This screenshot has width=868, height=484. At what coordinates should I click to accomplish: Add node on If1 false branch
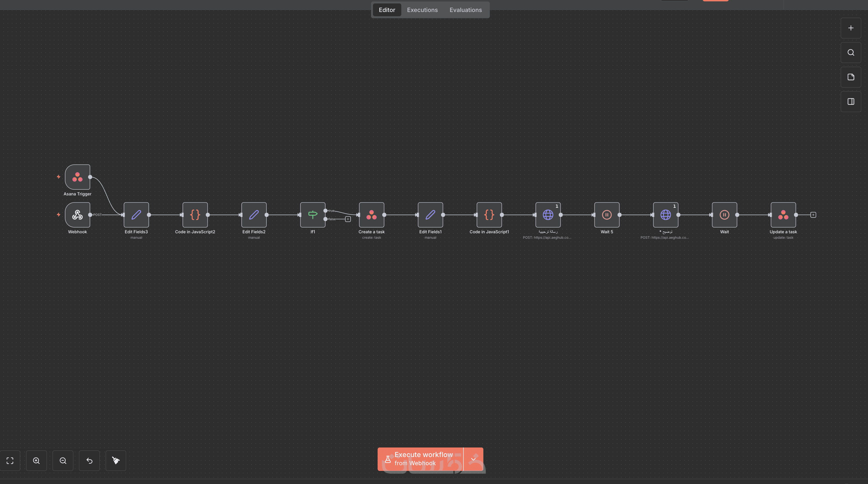[x=348, y=219]
